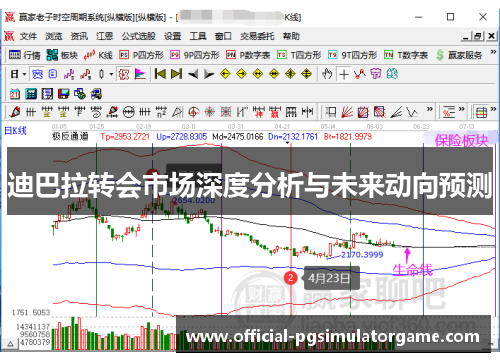This screenshot has height=362, width=500.
Task: Open the 9T四方形 tool
Action: (352, 55)
